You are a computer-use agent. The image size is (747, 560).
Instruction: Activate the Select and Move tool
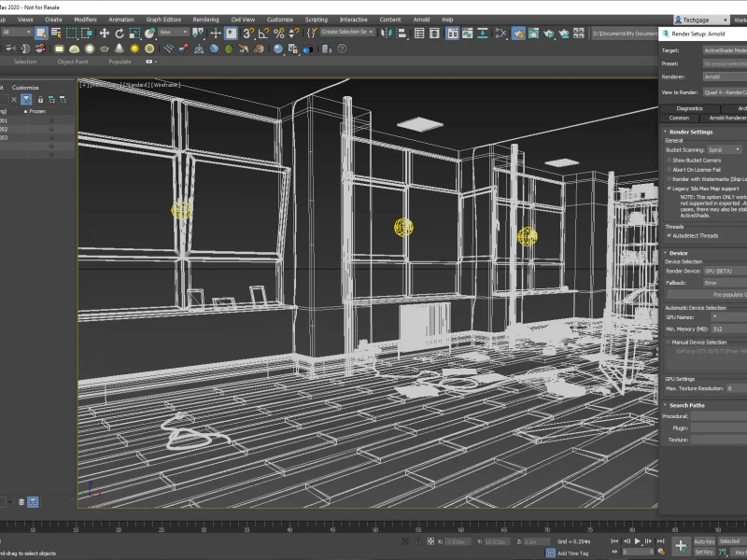(104, 33)
